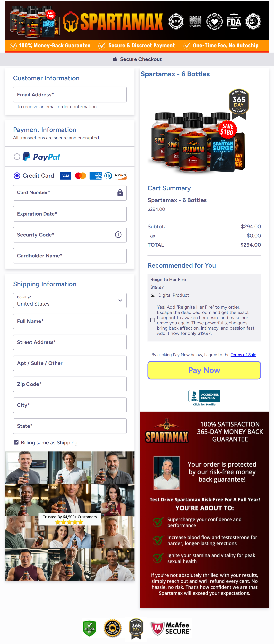Select the PayPal payment option
This screenshot has width=274, height=644.
coord(17,156)
